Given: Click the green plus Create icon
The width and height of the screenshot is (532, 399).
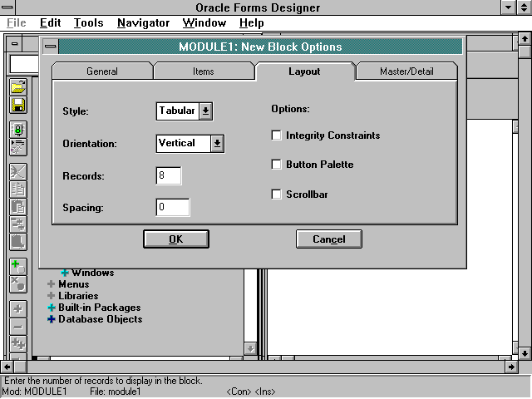Looking at the screenshot, I should 17,267.
